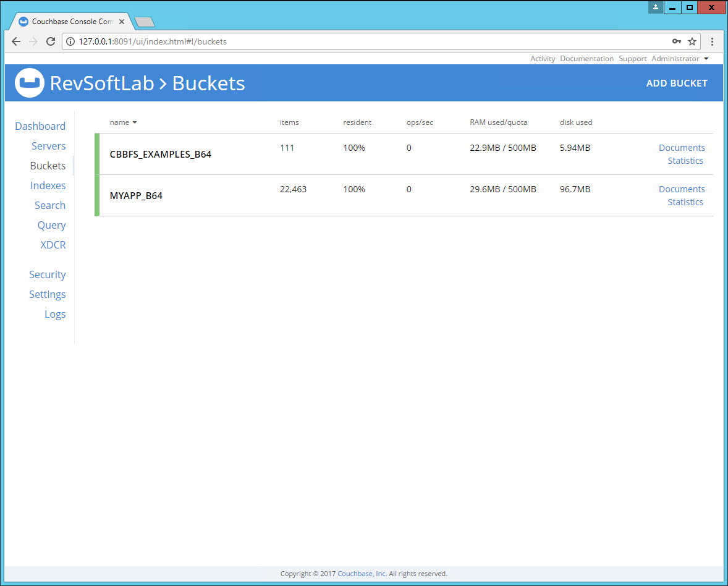
Task: Open the Support link
Action: (x=632, y=59)
